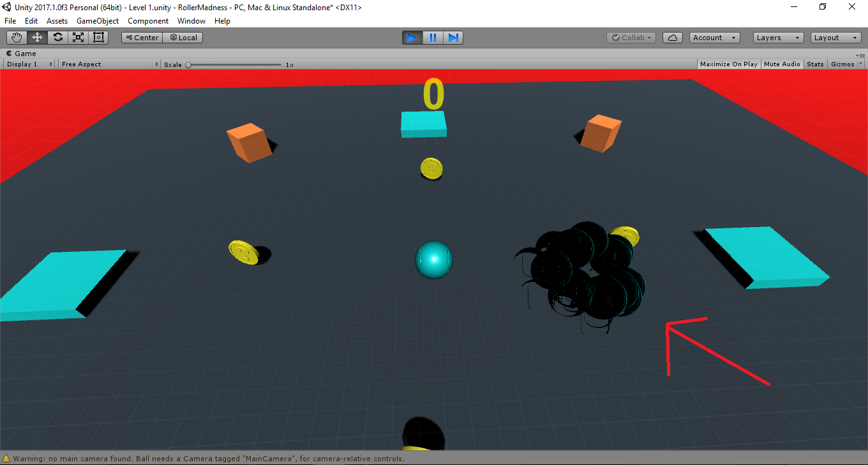This screenshot has width=868, height=465.
Task: Open the Edit menu
Action: tap(31, 21)
